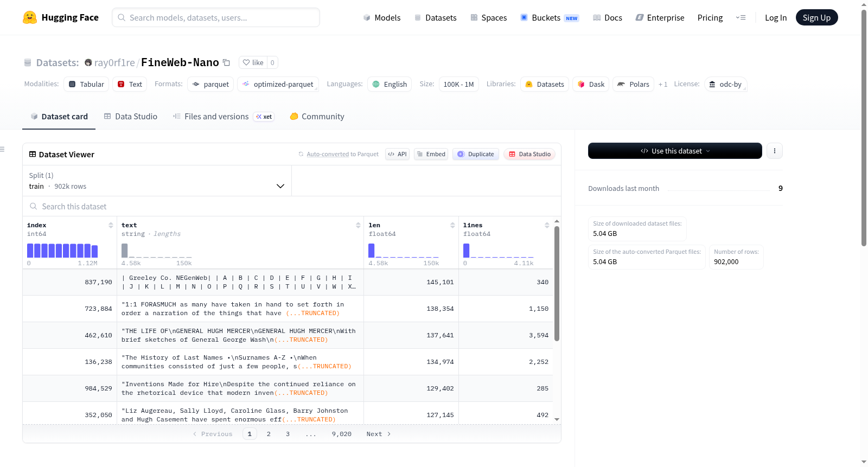868x467 pixels.
Task: Like the FineWeb-Nano dataset
Action: pos(253,62)
